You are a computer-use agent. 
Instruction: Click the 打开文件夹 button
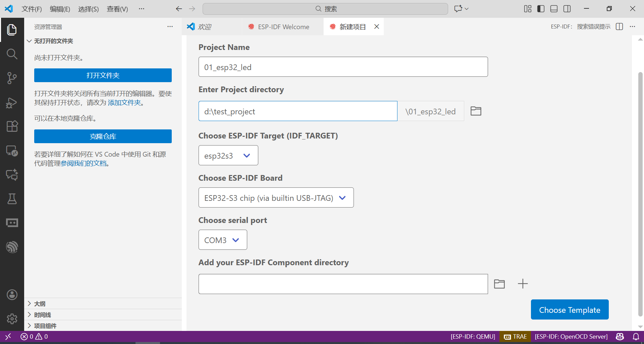coord(103,75)
